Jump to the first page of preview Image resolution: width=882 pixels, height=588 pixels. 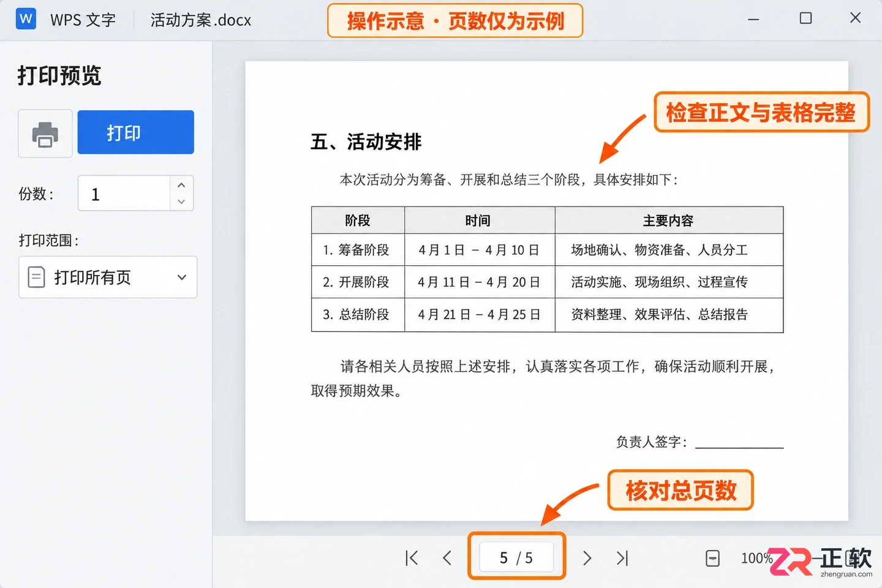(412, 558)
